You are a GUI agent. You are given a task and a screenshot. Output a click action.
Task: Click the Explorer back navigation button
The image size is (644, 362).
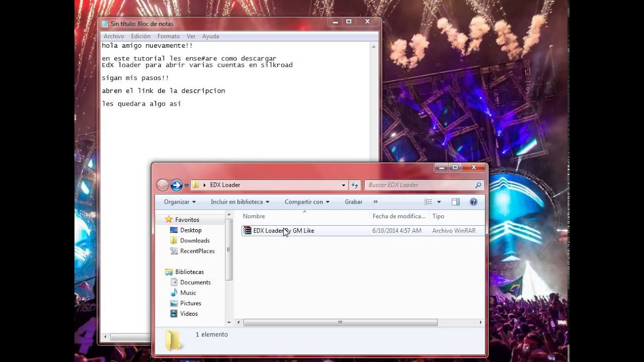(x=163, y=185)
